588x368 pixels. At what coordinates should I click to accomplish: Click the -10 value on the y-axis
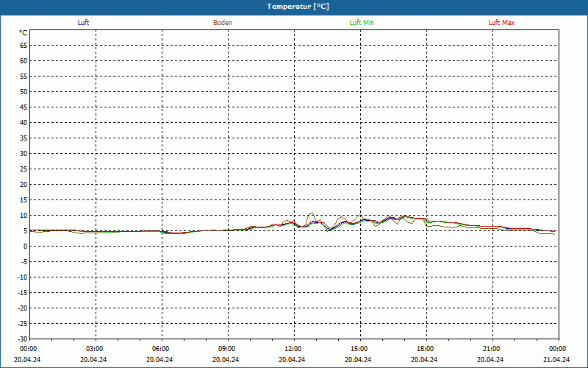point(23,277)
